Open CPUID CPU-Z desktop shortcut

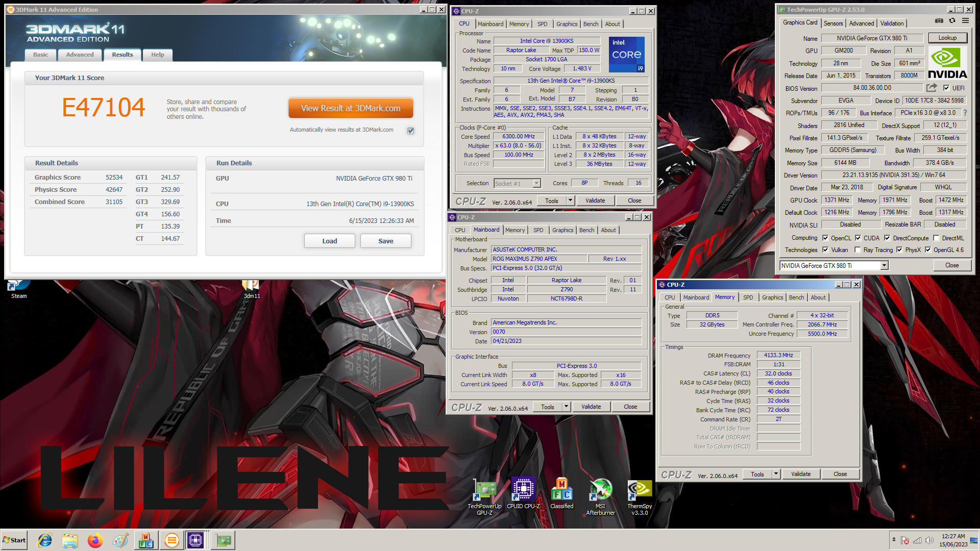tap(523, 493)
